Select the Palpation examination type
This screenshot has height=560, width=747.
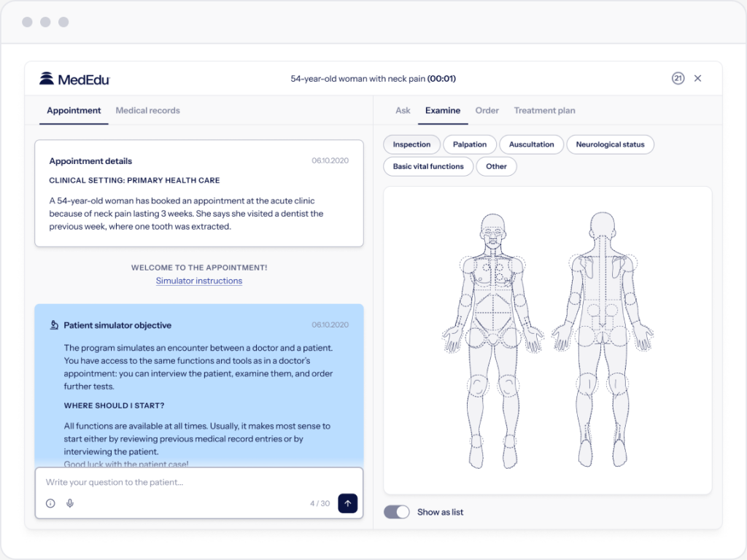pos(470,144)
